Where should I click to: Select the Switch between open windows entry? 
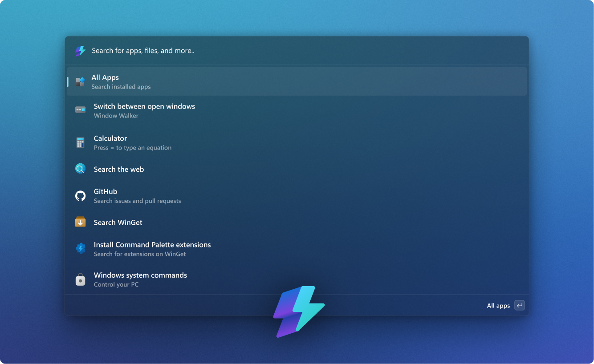tap(144, 110)
